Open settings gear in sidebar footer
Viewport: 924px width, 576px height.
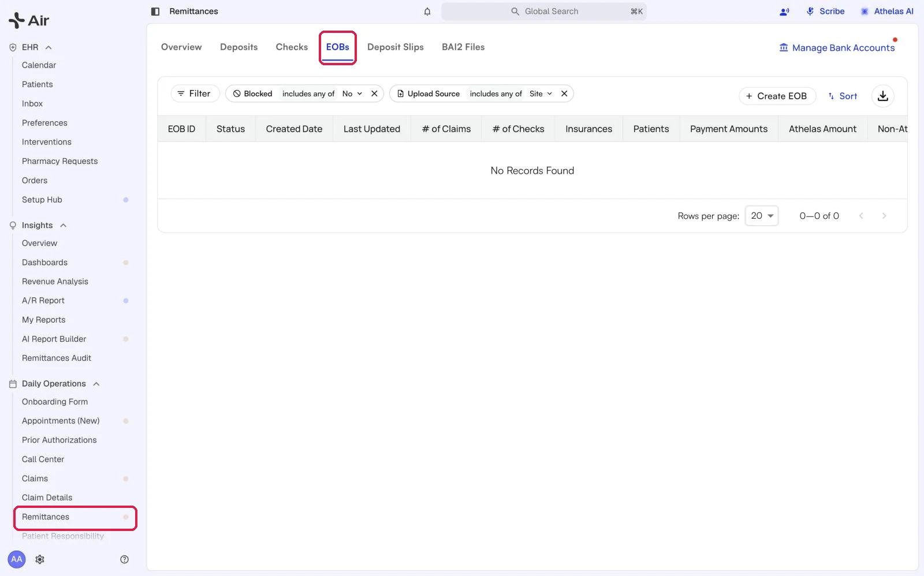click(40, 559)
